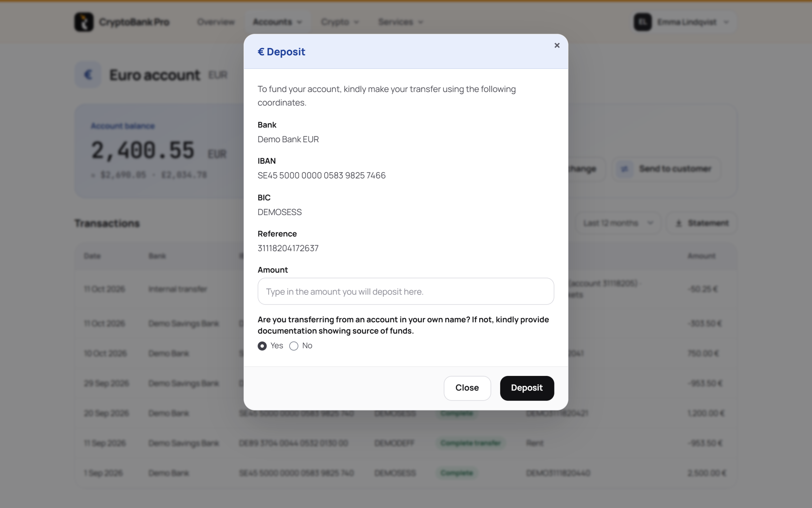Click the CryptoBank Pro logo icon
Screen dimensions: 812x508
[x=84, y=22]
